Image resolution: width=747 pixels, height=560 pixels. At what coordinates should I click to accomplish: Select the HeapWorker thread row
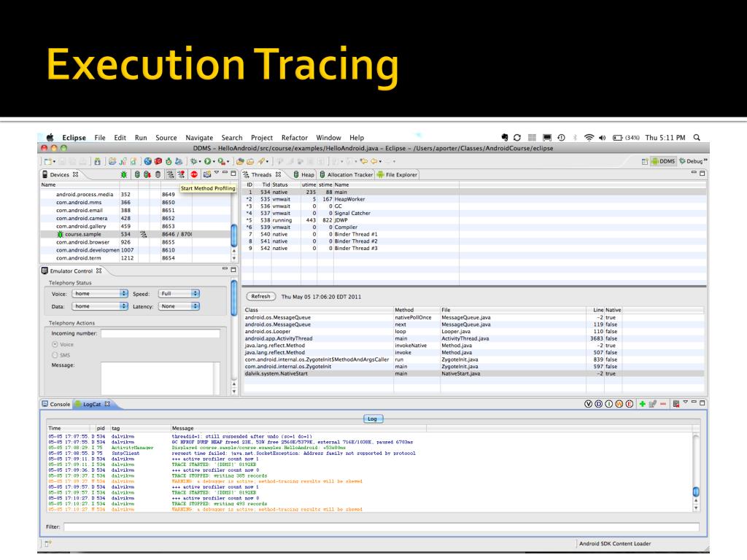[474, 199]
